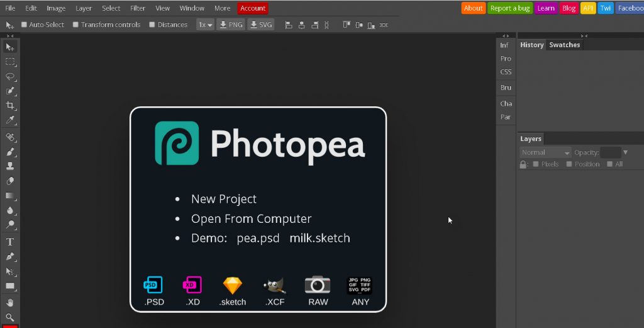
Task: Select the Crop tool
Action: click(x=10, y=106)
